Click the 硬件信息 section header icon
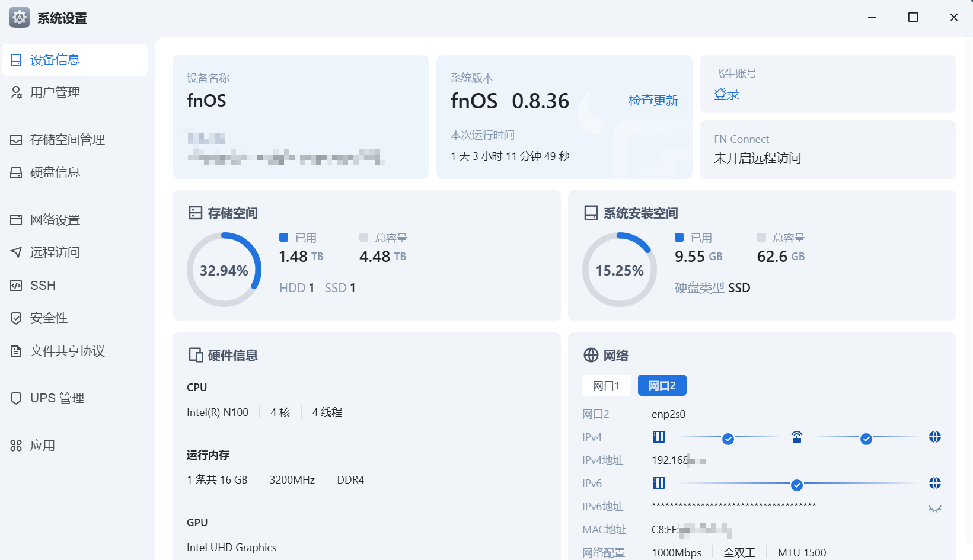 (196, 355)
